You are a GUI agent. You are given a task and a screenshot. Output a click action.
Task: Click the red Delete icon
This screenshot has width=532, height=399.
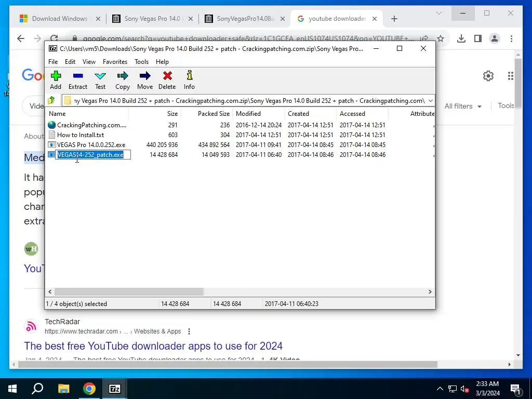point(167,76)
